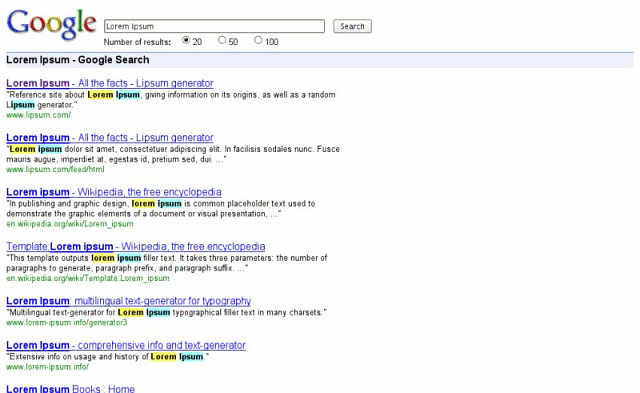Click the snippet starting 'This template outputs lorem ipsum'
Screen dimensions: 640x393
tap(167, 263)
